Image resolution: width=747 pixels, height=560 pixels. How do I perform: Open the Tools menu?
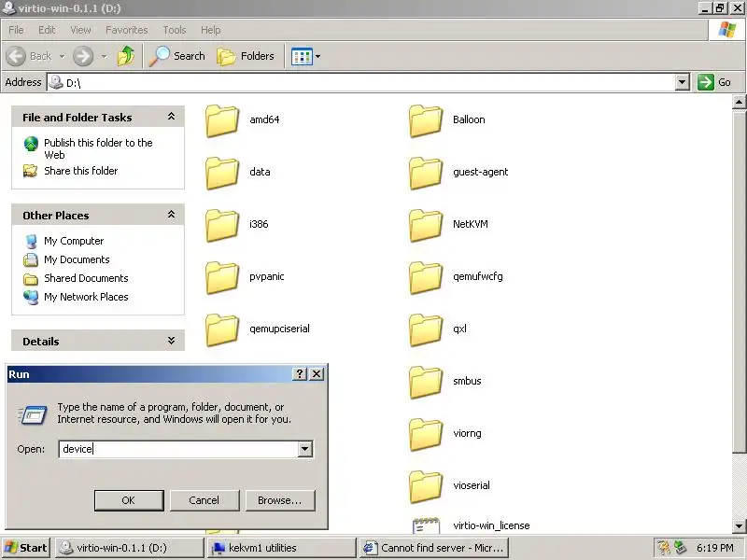175,30
